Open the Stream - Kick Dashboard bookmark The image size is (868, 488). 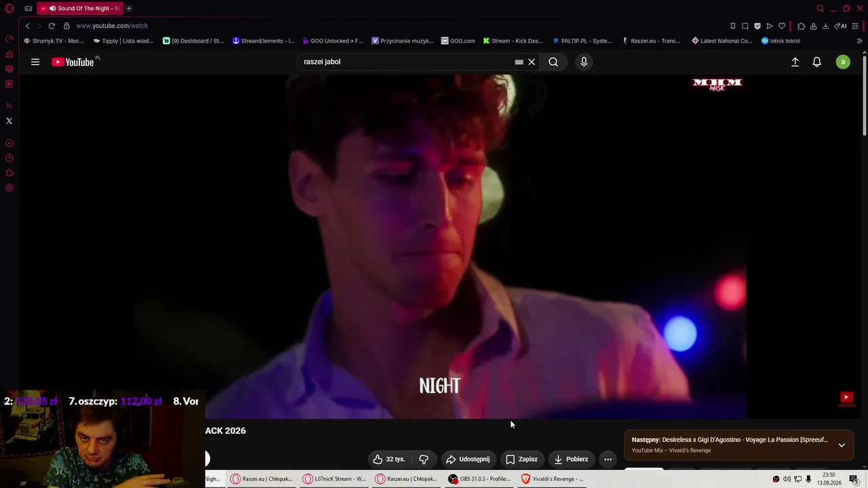coord(513,41)
